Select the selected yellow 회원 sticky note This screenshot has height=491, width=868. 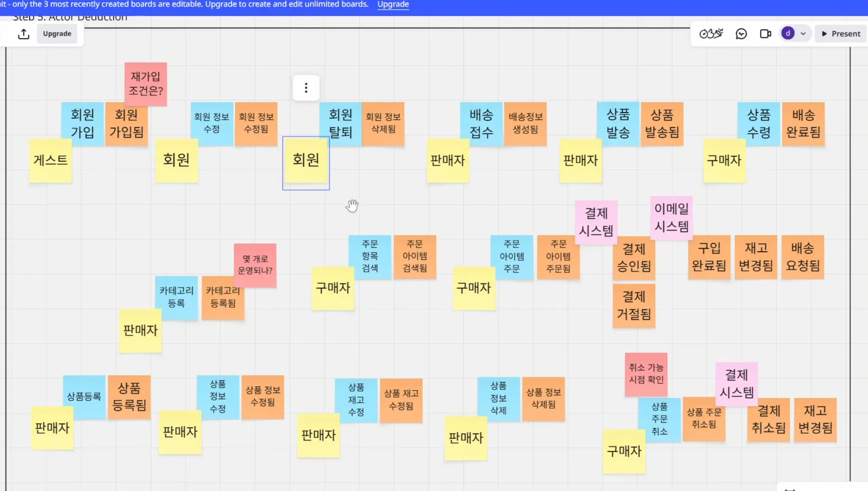point(306,161)
